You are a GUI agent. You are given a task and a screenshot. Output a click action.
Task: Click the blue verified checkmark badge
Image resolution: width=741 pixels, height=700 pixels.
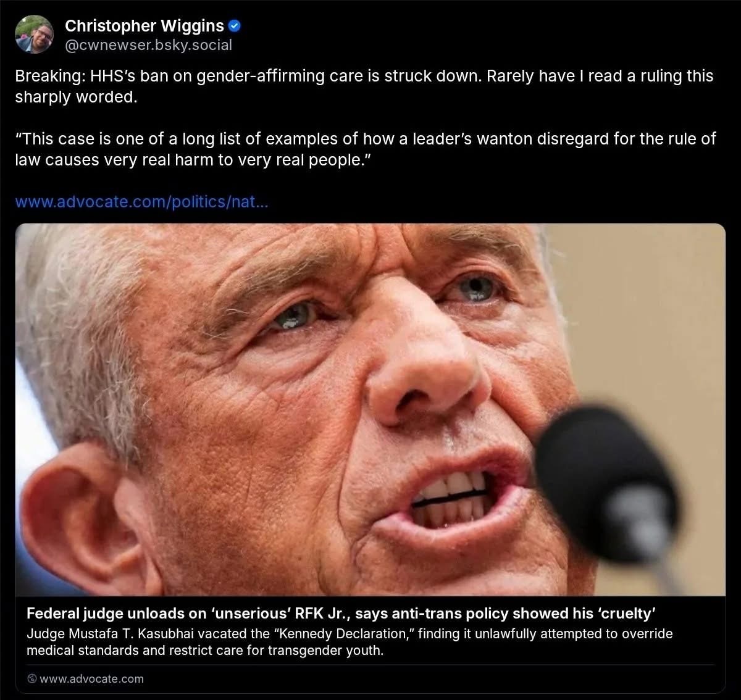(235, 26)
